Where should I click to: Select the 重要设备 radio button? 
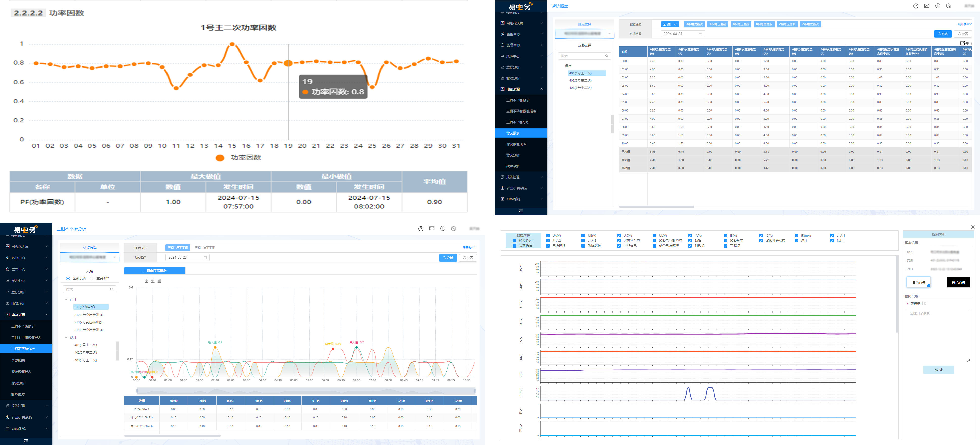click(x=92, y=278)
